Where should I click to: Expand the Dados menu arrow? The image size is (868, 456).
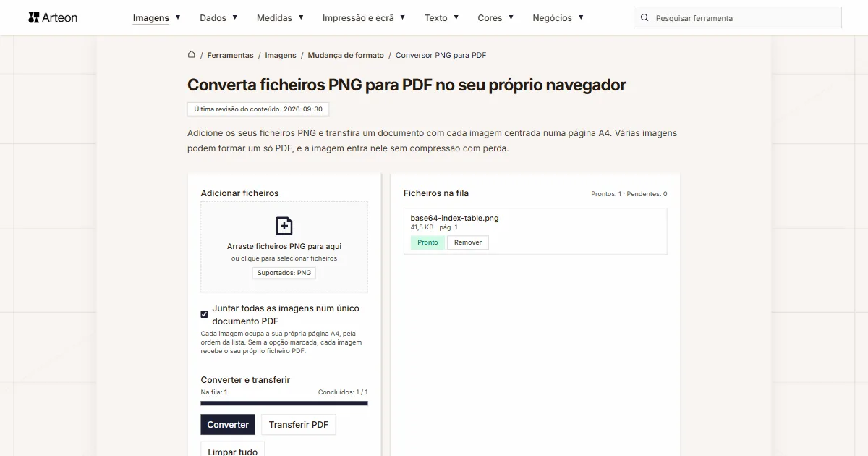click(235, 17)
